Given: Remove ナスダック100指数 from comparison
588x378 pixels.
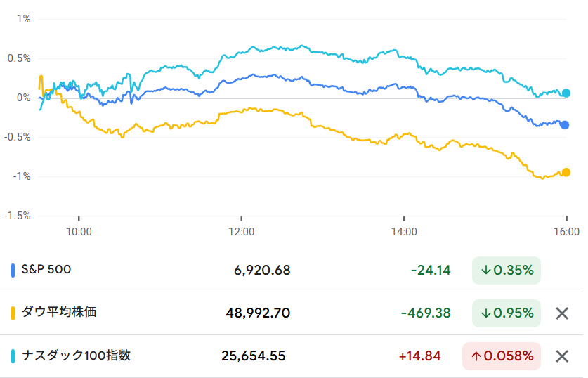Looking at the screenshot, I should 561,356.
